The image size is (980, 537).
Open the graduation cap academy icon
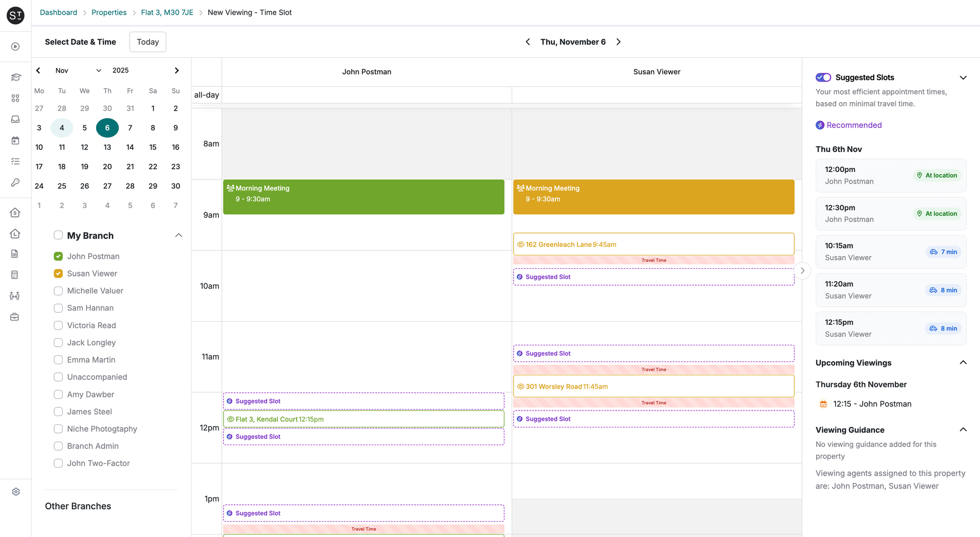pos(15,77)
